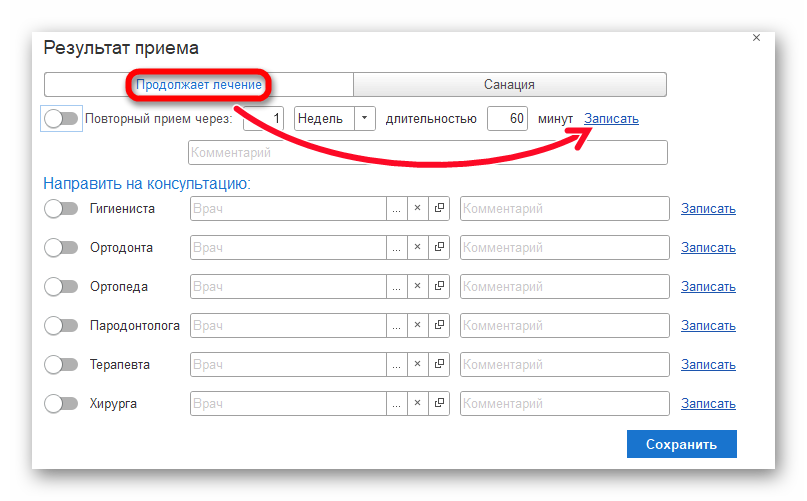
Task: Click the repeat appointment Комментарий field
Action: (x=428, y=152)
